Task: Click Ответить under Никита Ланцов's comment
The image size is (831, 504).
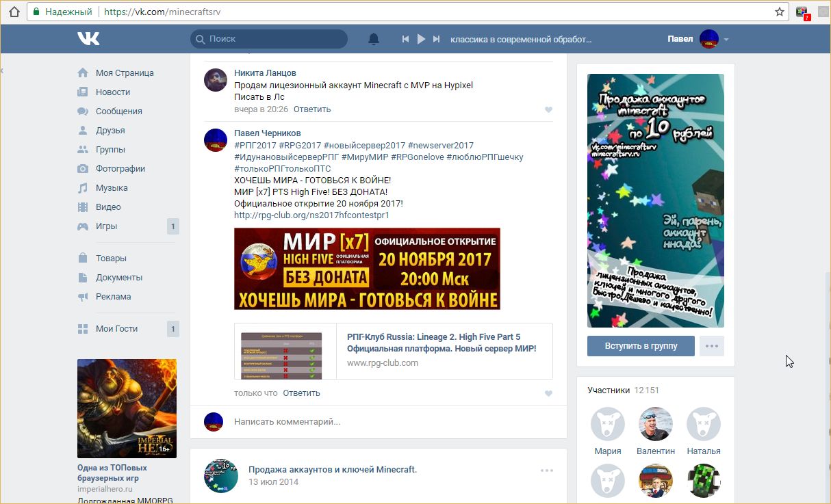Action: tap(312, 109)
